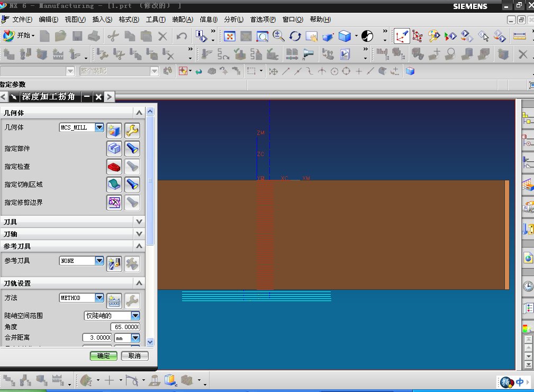This screenshot has height=392, width=534.
Task: Click the 确定 button
Action: (x=104, y=356)
